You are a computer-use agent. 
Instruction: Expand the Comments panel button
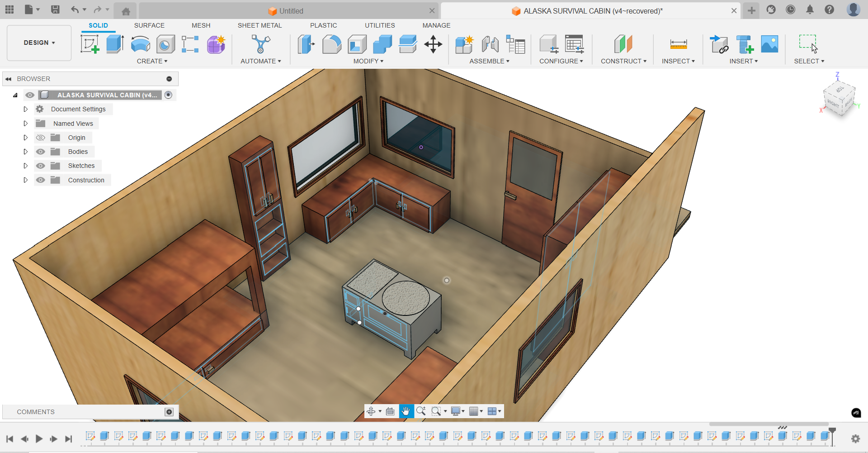tap(169, 412)
